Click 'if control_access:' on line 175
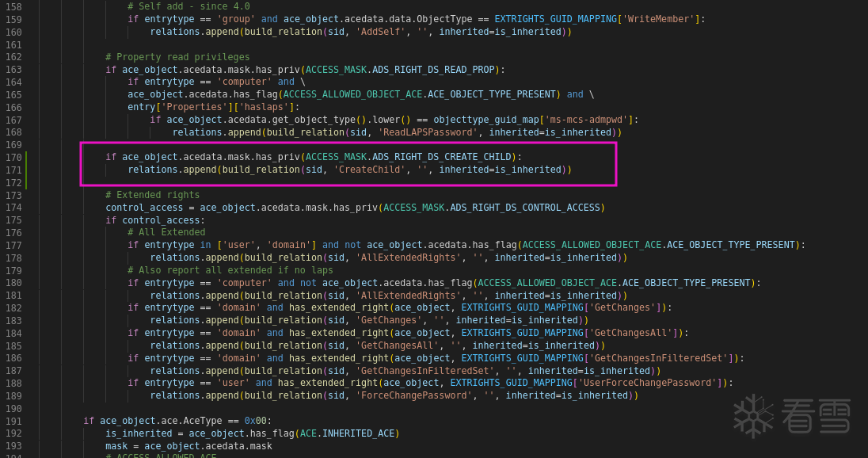Viewport: 868px width, 458px height. tap(155, 219)
